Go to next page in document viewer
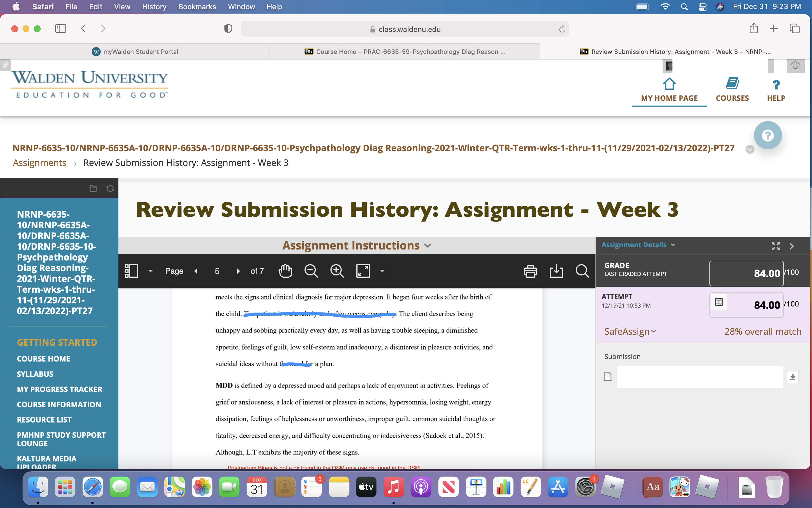This screenshot has height=508, width=812. click(x=238, y=271)
